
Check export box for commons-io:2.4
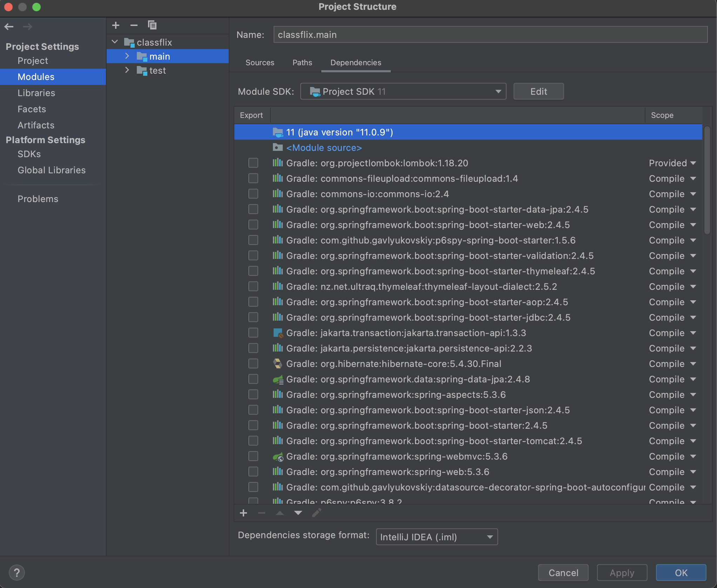tap(253, 194)
